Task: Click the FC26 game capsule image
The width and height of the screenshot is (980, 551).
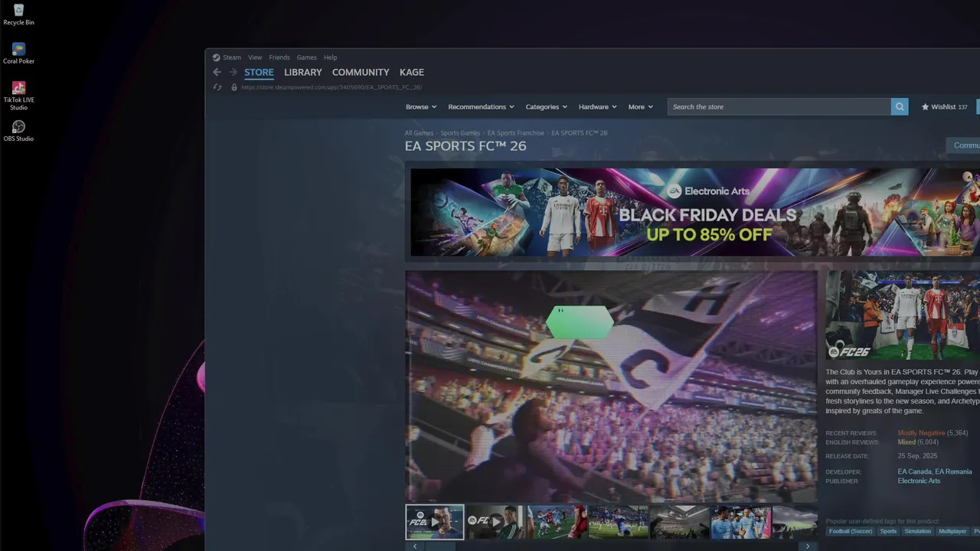Action: point(903,315)
